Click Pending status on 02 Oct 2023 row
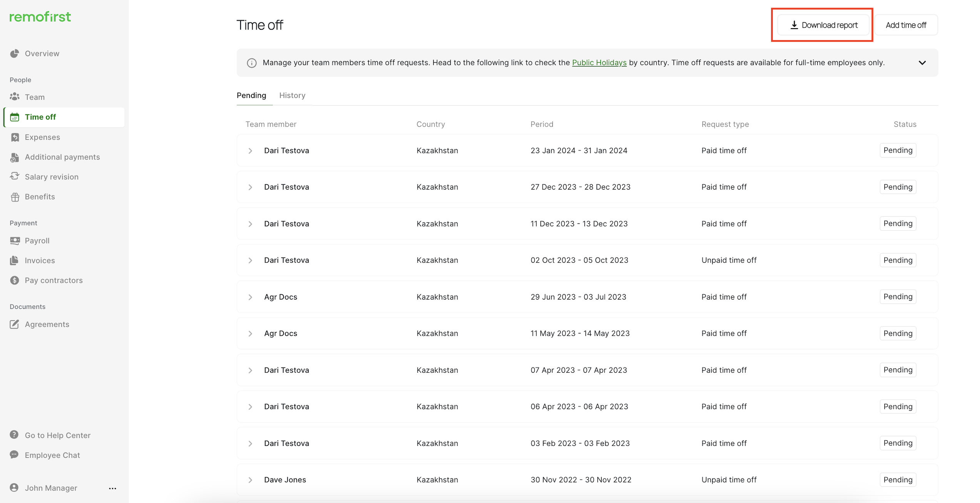 [898, 260]
